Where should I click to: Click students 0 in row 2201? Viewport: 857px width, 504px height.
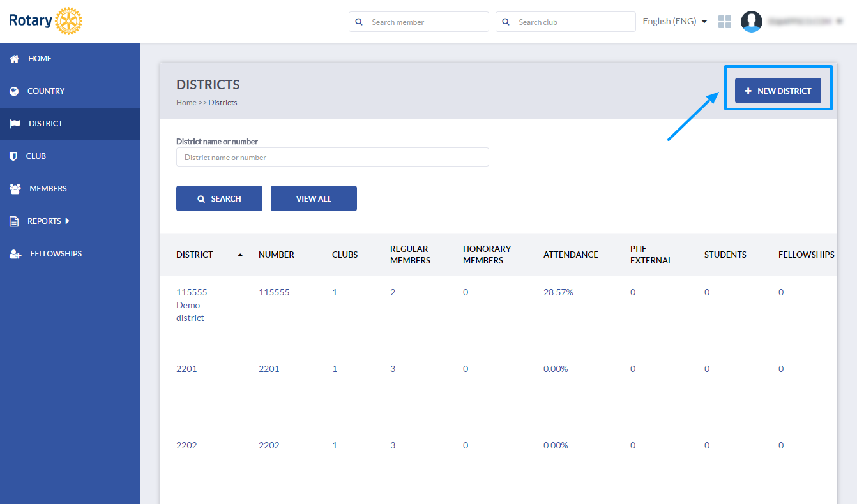point(707,369)
